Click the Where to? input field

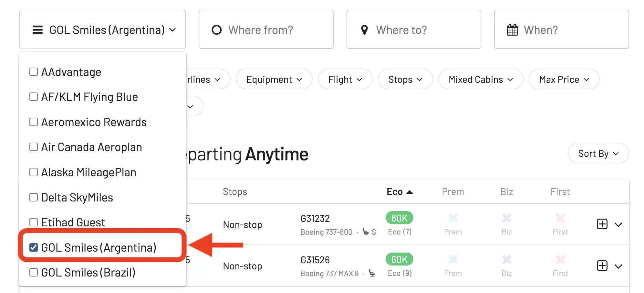tap(414, 29)
